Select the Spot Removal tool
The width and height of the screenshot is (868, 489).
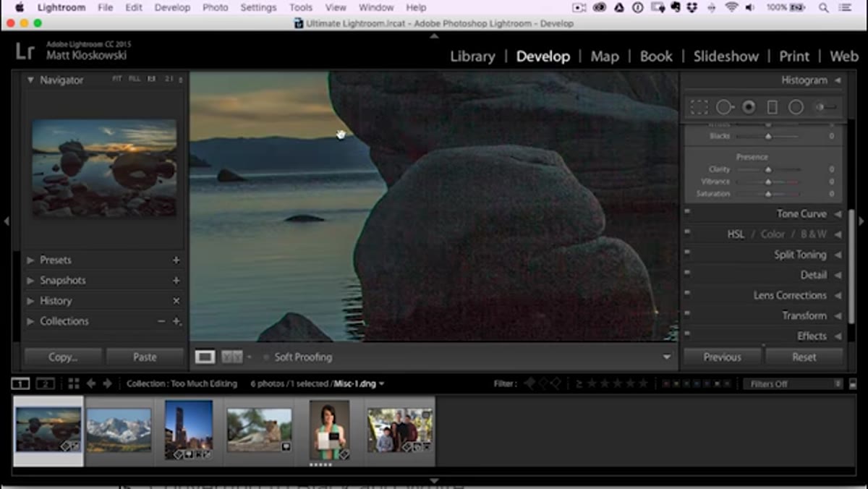(x=725, y=107)
